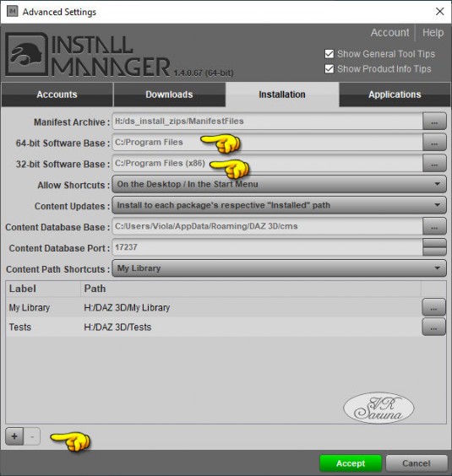The width and height of the screenshot is (452, 476).
Task: Click the Content Database Port field
Action: (x=267, y=247)
